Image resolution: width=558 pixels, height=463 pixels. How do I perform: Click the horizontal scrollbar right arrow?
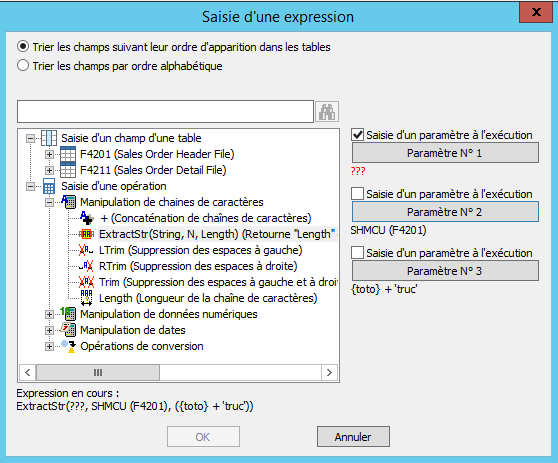click(x=329, y=373)
